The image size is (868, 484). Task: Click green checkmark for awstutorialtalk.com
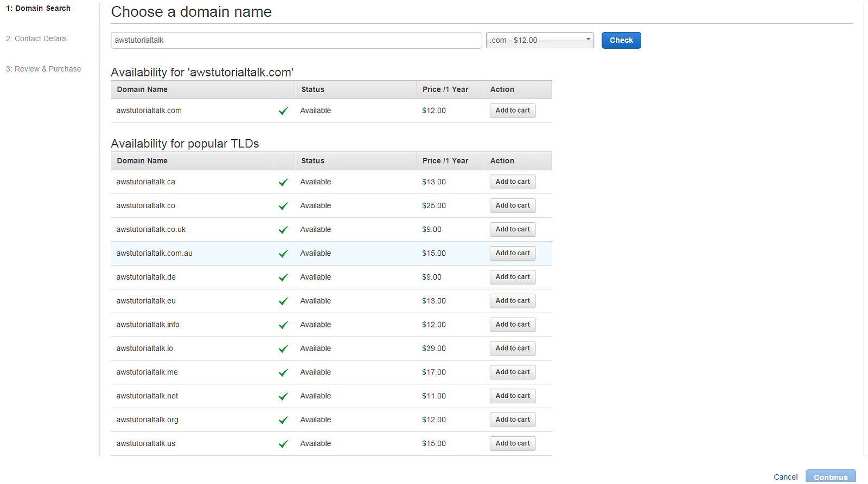point(283,111)
